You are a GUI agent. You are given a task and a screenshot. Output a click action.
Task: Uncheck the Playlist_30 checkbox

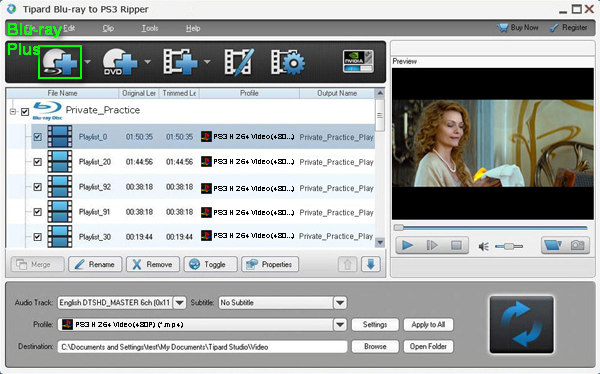click(x=38, y=237)
